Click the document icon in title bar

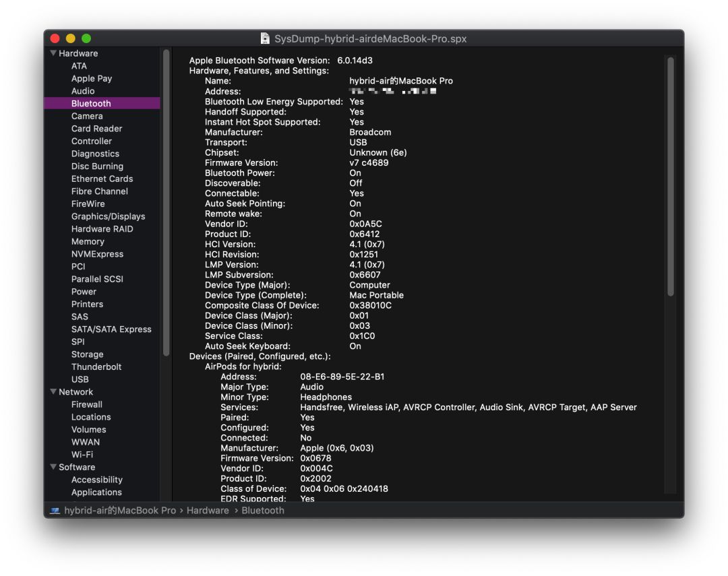pos(265,38)
